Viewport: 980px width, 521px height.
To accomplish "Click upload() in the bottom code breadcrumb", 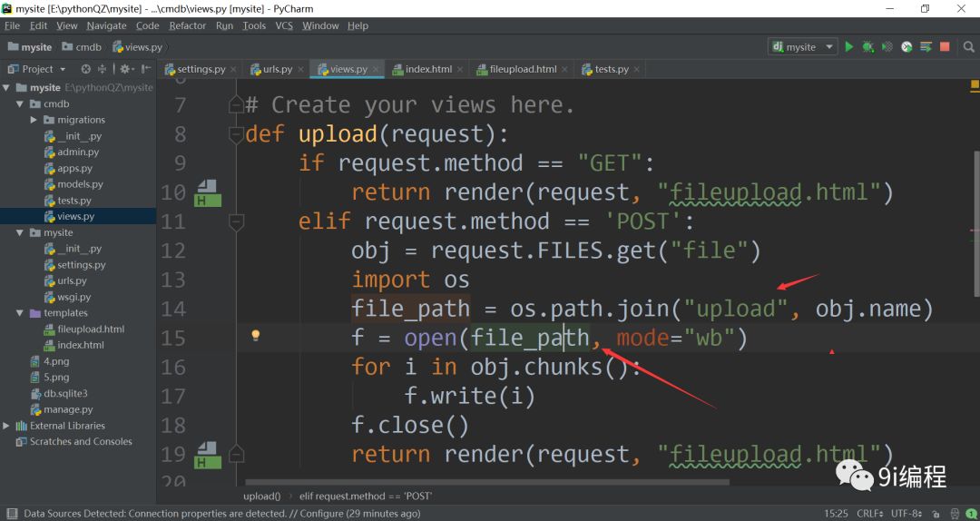I will [262, 496].
